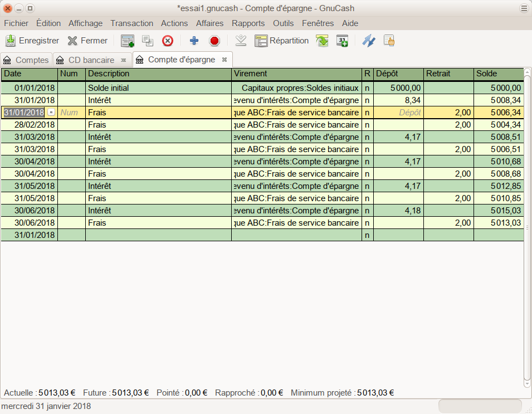Click the duplicate transaction icon
Screen dimensions: 532x414
click(148, 41)
